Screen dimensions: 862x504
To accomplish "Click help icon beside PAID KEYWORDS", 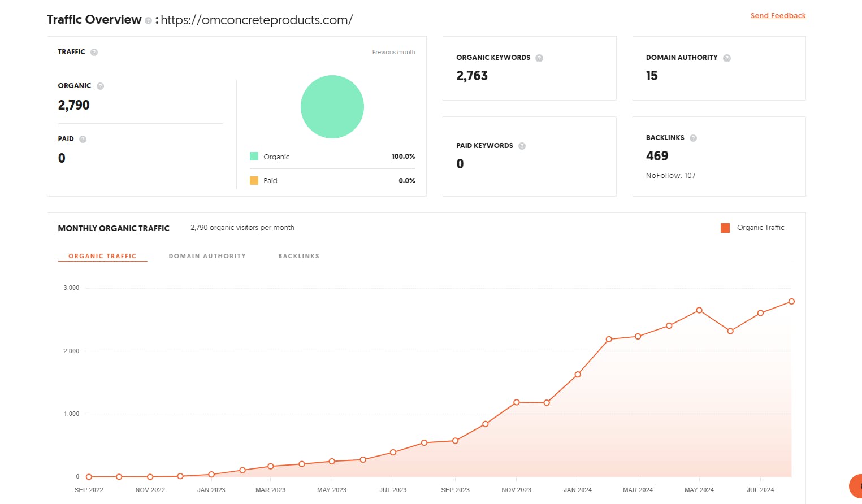I will tap(522, 146).
